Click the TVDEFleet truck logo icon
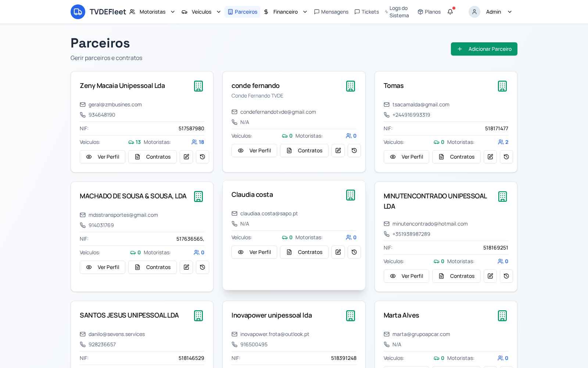Viewport: 588px width, 368px height. tap(78, 12)
